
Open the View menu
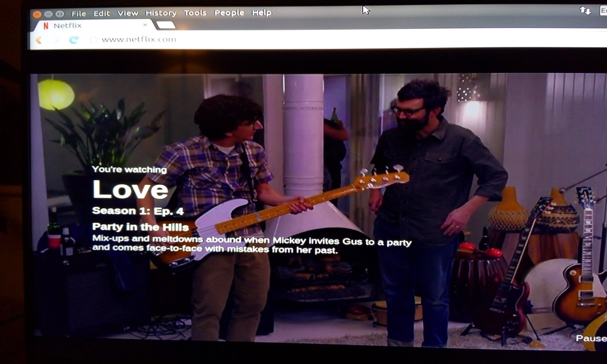(x=128, y=13)
